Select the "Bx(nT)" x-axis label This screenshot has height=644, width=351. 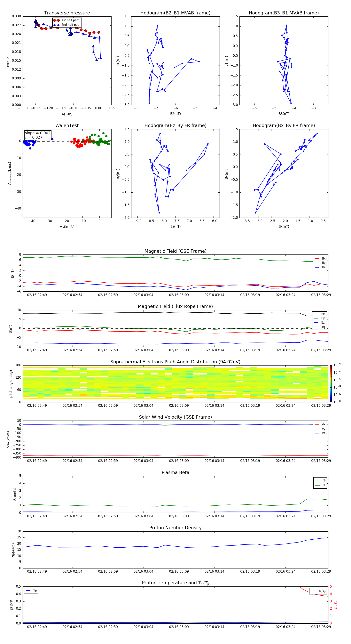(x=284, y=227)
